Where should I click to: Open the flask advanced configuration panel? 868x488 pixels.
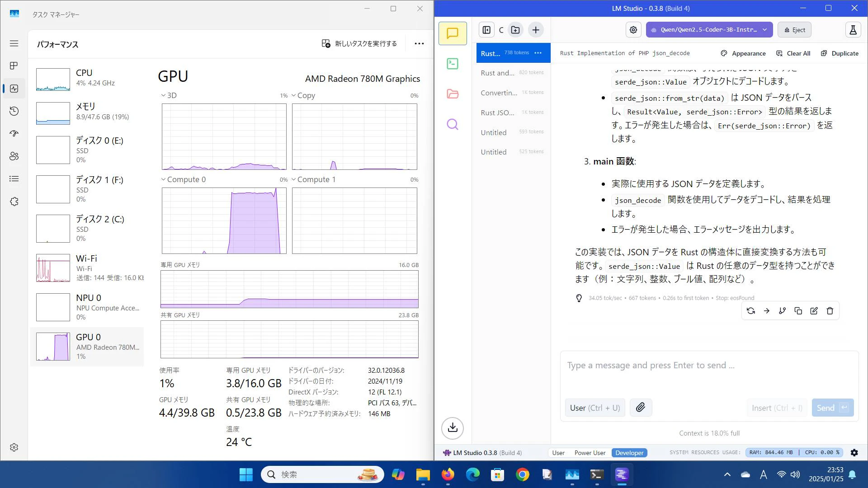click(853, 30)
